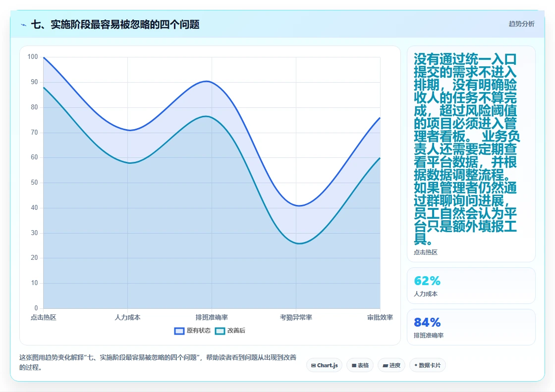Click the 审批效率 x-axis label
The image size is (555, 392).
pos(380,317)
